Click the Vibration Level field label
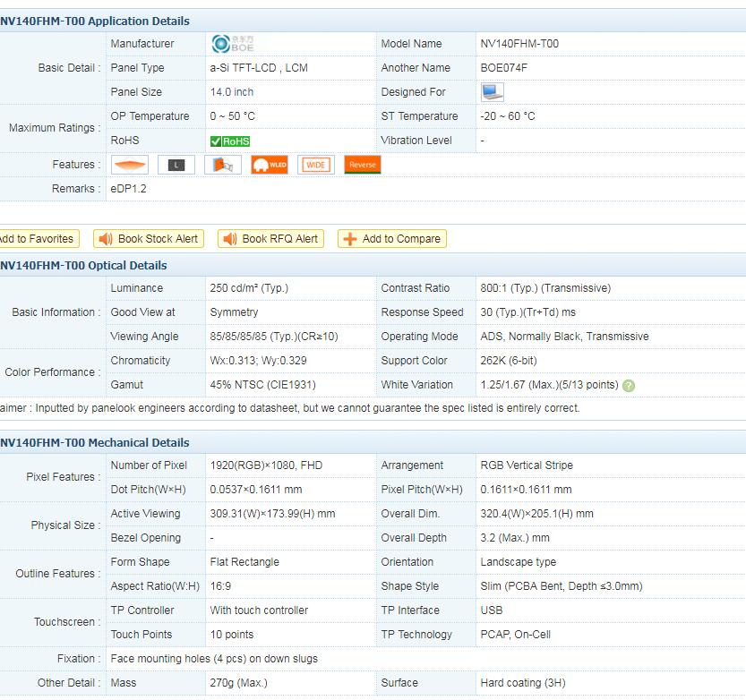 point(416,141)
